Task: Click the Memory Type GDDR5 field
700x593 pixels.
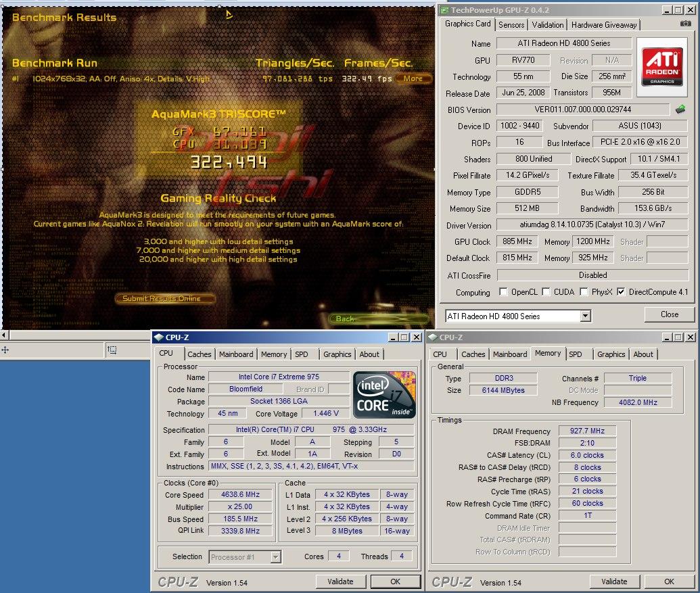Action: point(528,192)
